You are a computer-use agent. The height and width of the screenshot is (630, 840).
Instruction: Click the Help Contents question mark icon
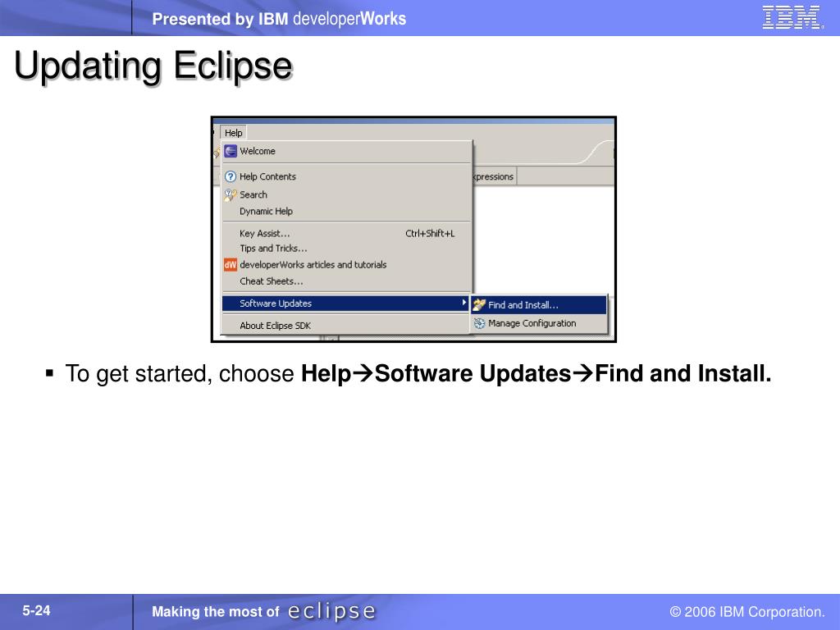click(231, 176)
